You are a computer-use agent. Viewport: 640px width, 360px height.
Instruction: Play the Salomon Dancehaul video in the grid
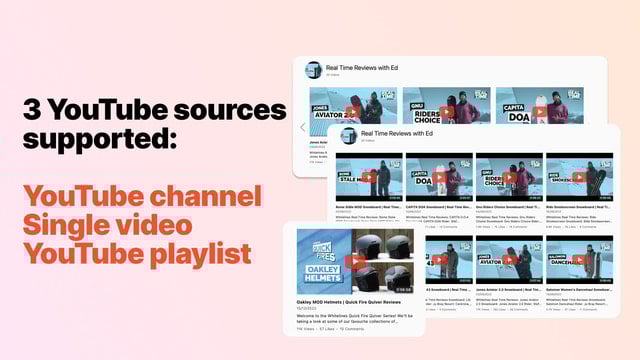point(580,260)
